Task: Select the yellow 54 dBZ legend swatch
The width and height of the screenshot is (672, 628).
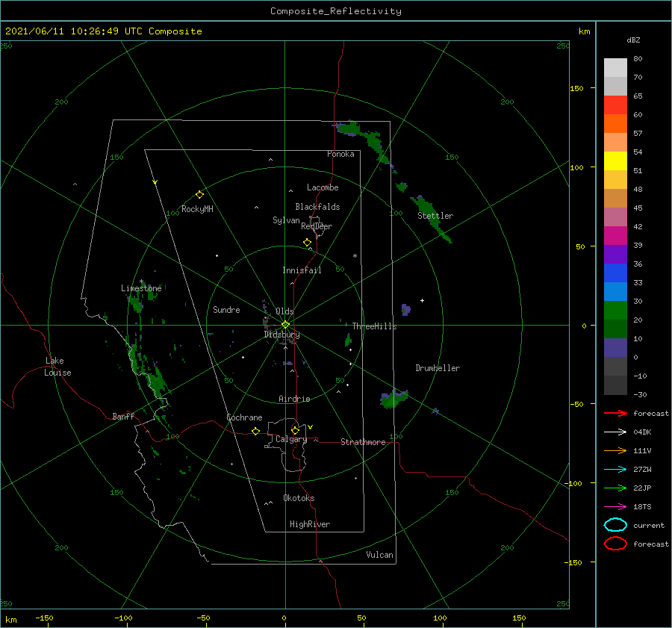Action: pos(615,161)
